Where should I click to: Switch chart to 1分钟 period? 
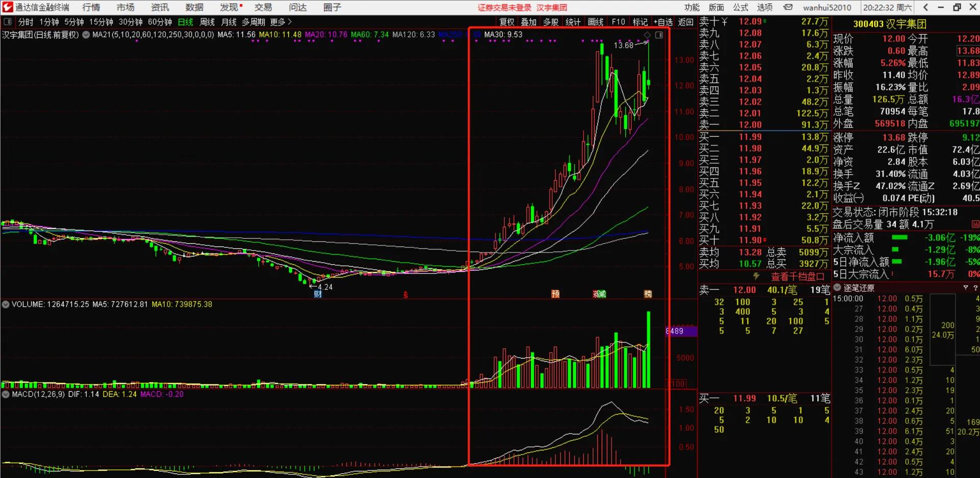point(50,22)
